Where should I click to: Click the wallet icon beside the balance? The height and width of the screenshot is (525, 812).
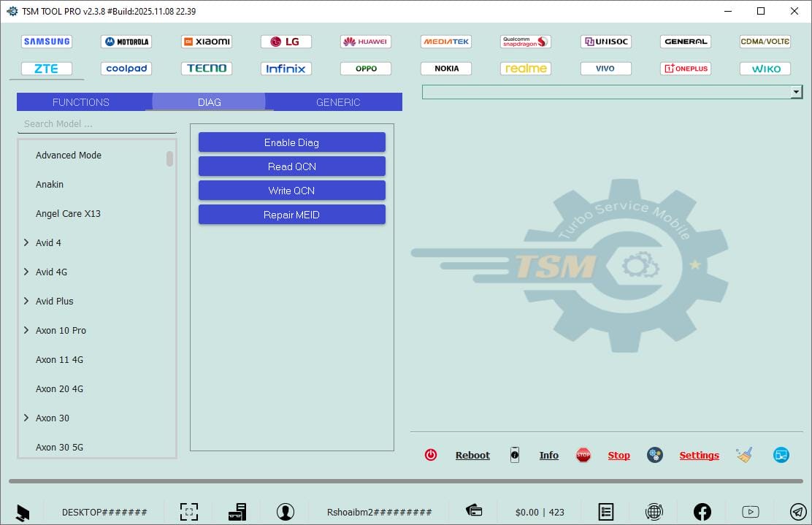474,511
